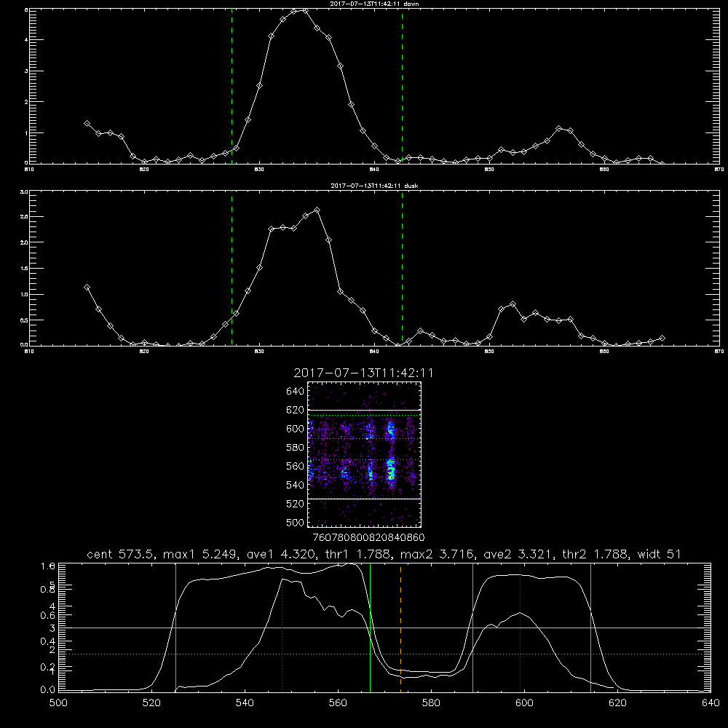Image resolution: width=728 pixels, height=728 pixels.
Task: Select the 'widt 51' value
Action: [x=660, y=554]
